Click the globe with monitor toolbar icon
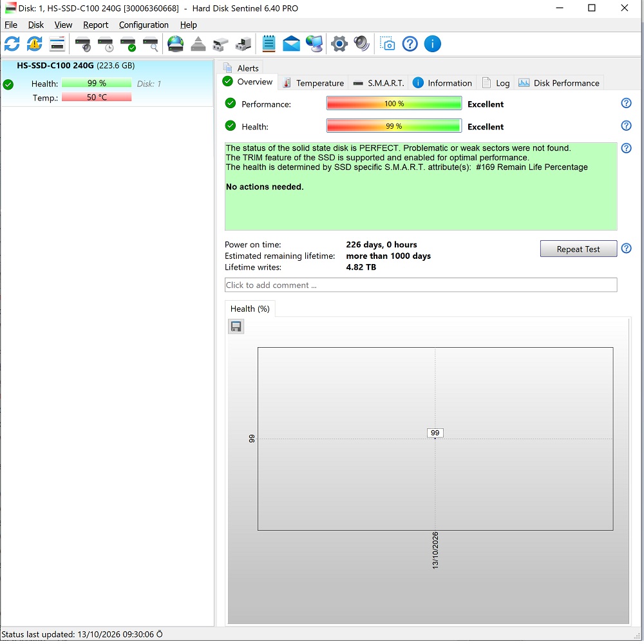This screenshot has width=644, height=644. 314,44
